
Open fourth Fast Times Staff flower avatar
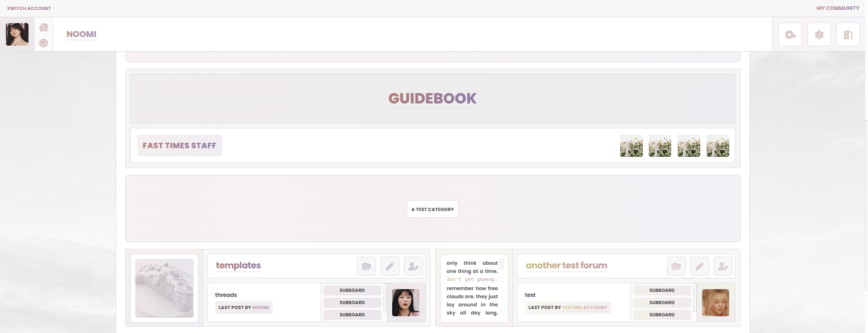pyautogui.click(x=718, y=146)
